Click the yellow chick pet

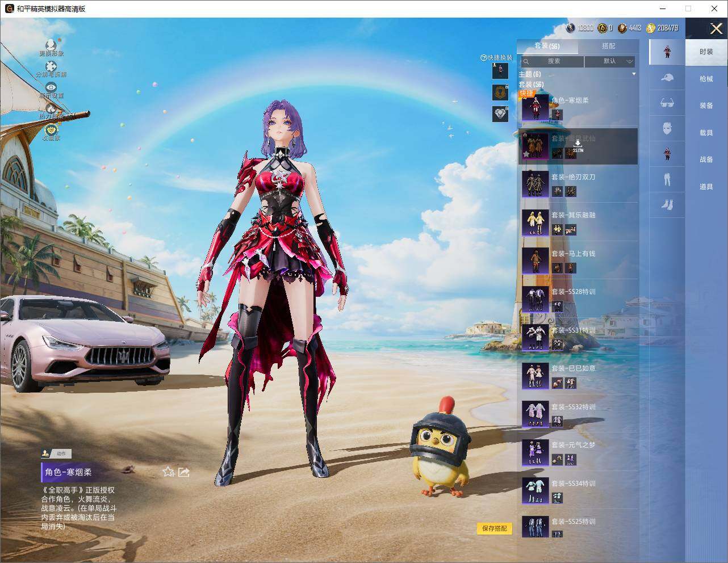pyautogui.click(x=441, y=447)
